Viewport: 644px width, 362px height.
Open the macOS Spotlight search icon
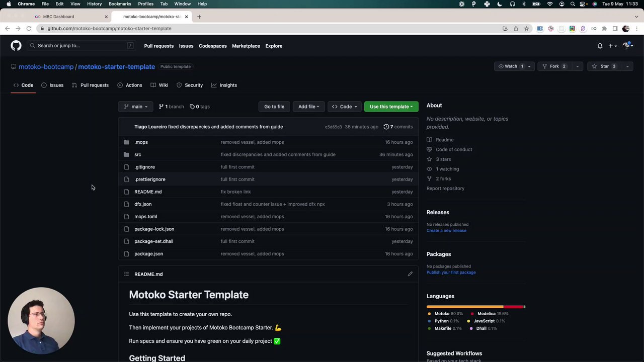pos(573,4)
